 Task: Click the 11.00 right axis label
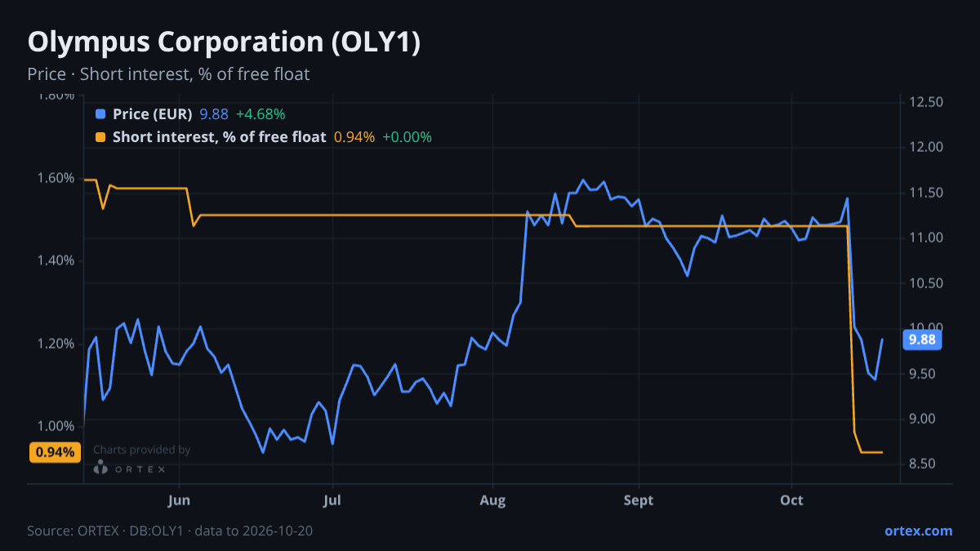925,238
